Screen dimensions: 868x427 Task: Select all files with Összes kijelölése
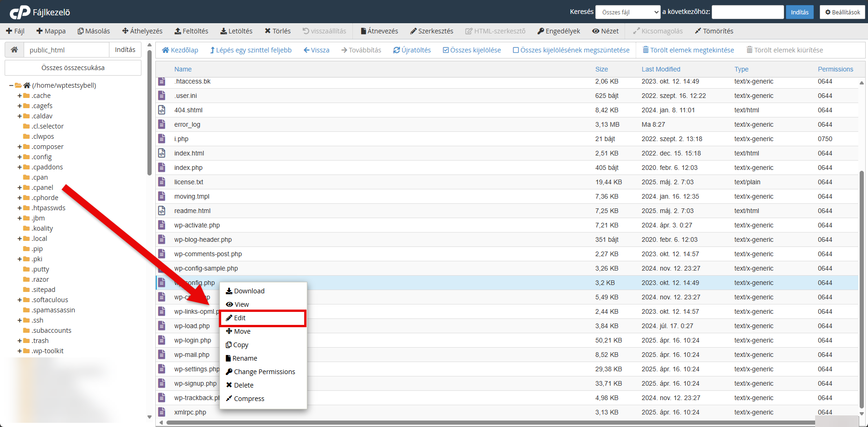pos(472,50)
